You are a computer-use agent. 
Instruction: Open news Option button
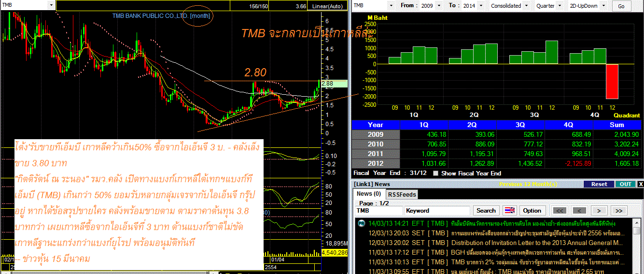pyautogui.click(x=532, y=211)
